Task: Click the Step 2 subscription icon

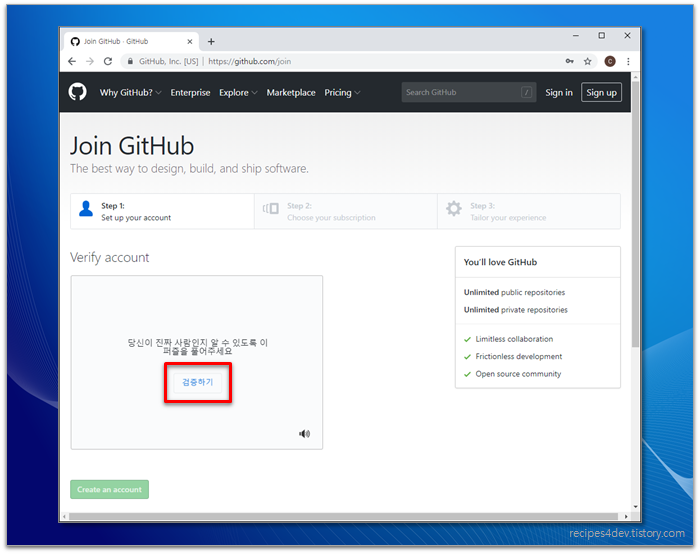Action: click(271, 209)
